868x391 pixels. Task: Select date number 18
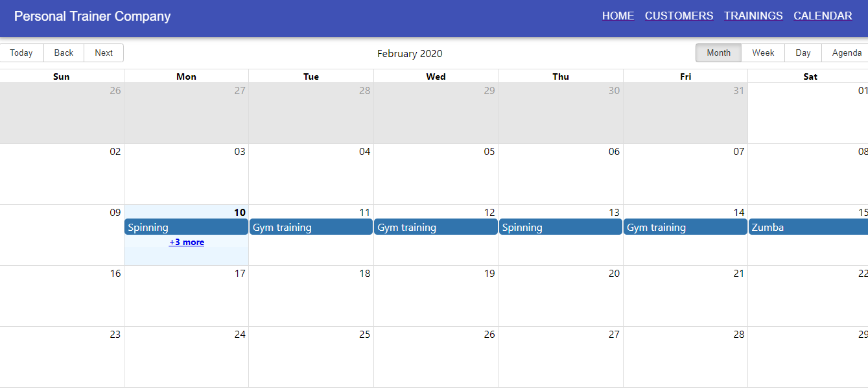coord(365,274)
